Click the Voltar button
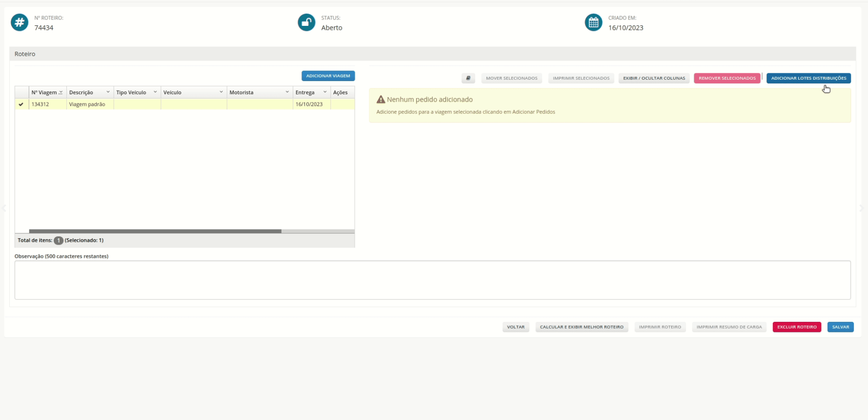This screenshot has height=420, width=868. (516, 327)
